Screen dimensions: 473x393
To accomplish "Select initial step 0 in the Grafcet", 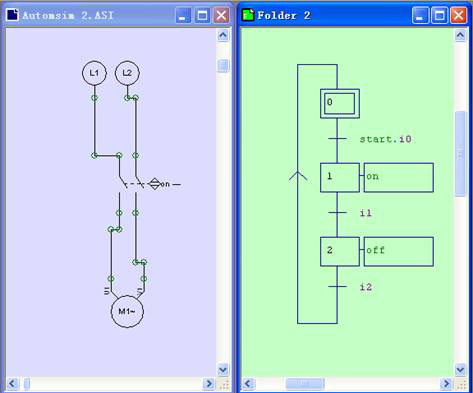I will [x=340, y=103].
